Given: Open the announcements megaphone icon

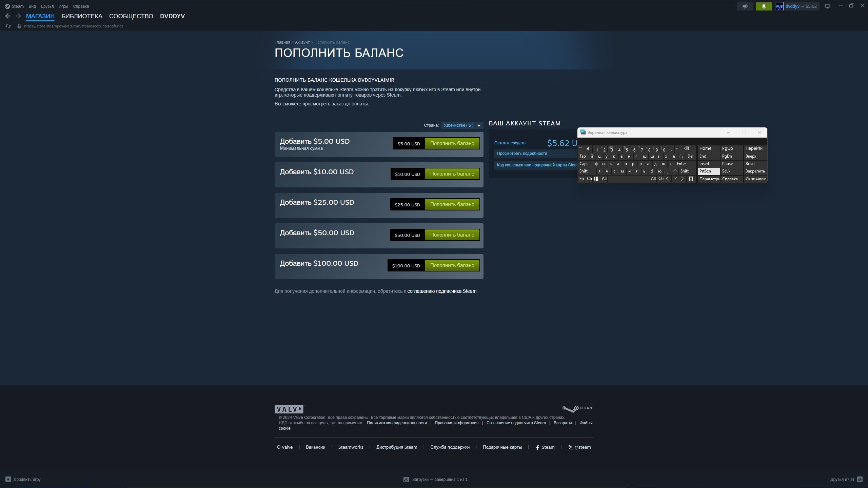Looking at the screenshot, I should click(745, 6).
